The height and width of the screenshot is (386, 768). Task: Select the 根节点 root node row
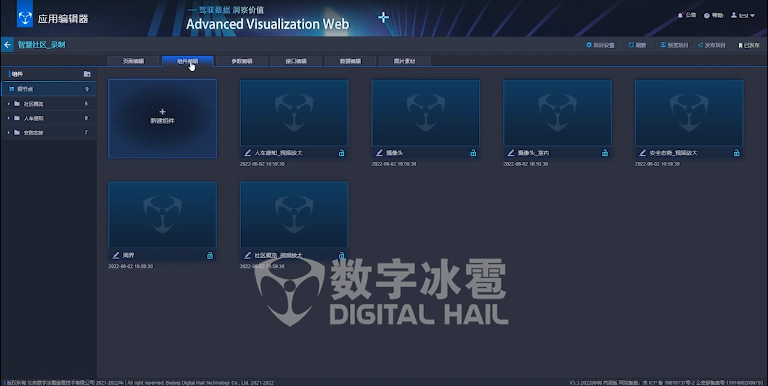coord(49,89)
